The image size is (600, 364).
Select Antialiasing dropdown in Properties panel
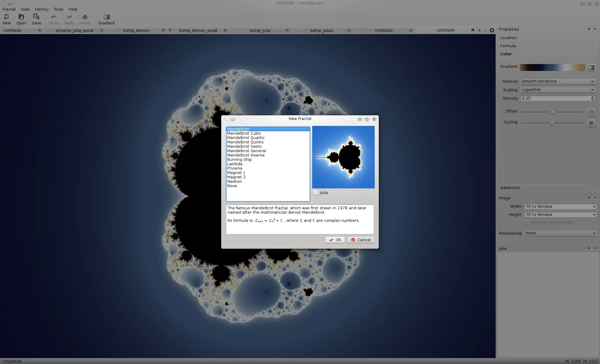pyautogui.click(x=559, y=233)
